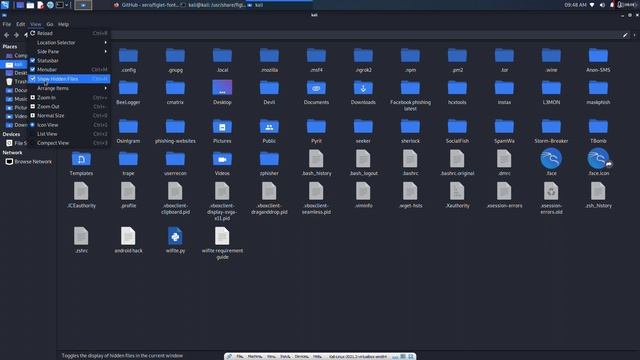Open the Public folder
The width and height of the screenshot is (640, 360).
269,131
